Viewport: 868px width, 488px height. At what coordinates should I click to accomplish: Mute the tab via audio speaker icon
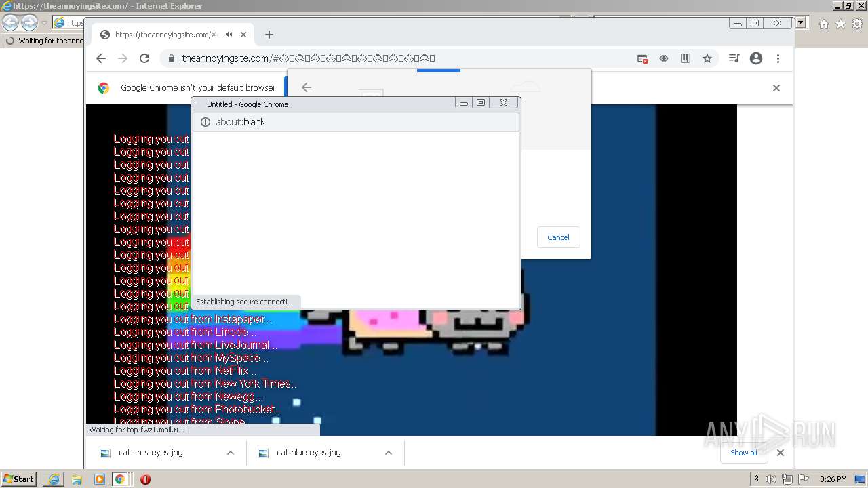(229, 35)
